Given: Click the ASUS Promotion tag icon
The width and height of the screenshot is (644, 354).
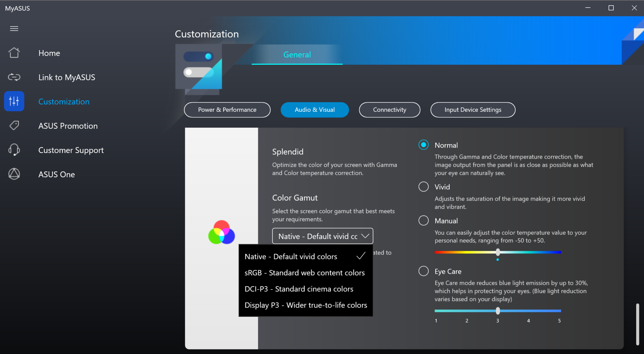Looking at the screenshot, I should pos(14,126).
